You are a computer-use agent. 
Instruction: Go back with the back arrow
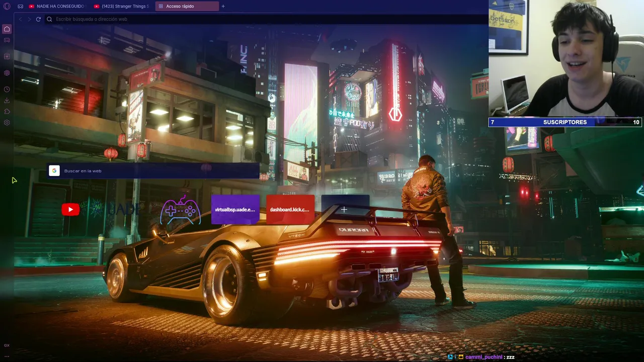coord(21,19)
